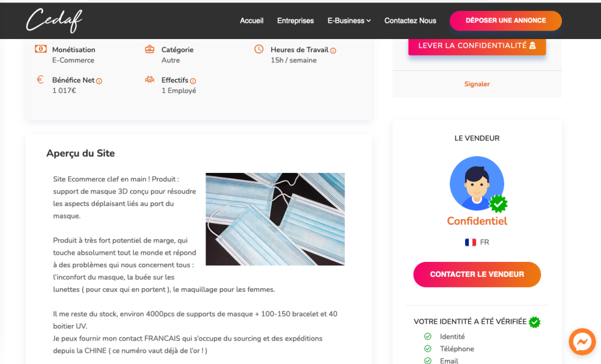This screenshot has height=364, width=601.
Task: Click the Cedaf logo
Action: pyautogui.click(x=54, y=20)
